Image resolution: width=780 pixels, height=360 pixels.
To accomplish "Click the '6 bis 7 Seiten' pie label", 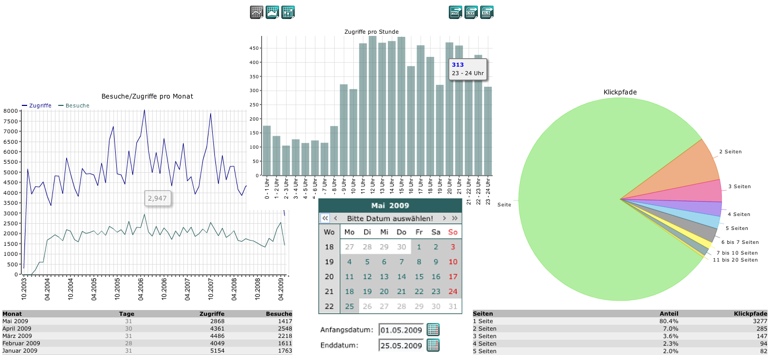I will click(x=740, y=242).
